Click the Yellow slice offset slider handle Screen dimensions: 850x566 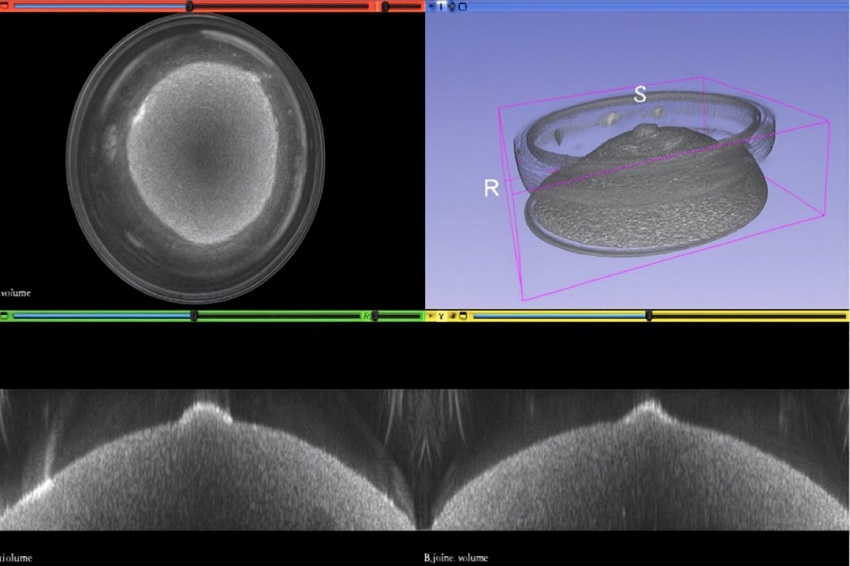[649, 316]
